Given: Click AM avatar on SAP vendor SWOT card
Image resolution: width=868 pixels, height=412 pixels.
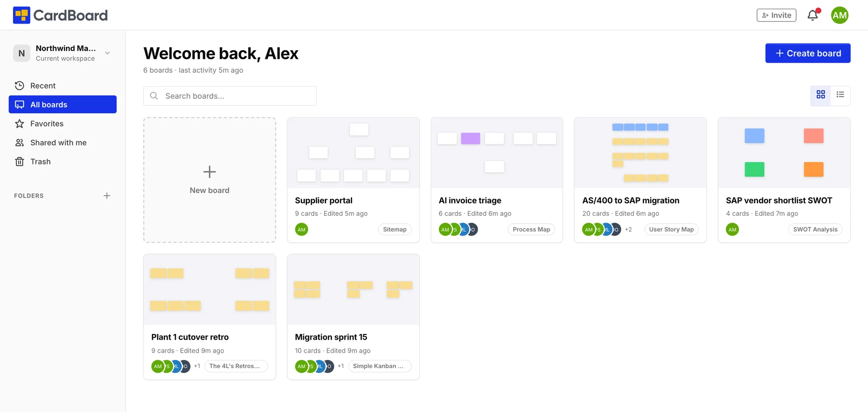Looking at the screenshot, I should coord(732,229).
